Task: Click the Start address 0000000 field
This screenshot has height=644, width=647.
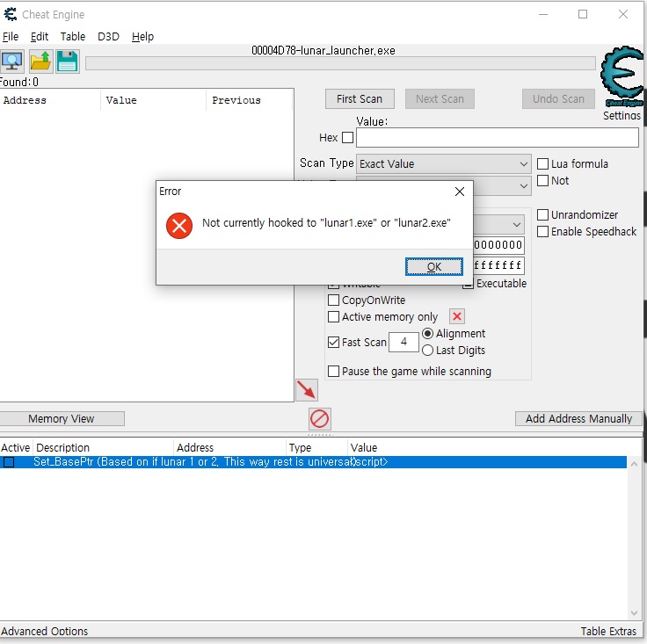Action: tap(498, 245)
